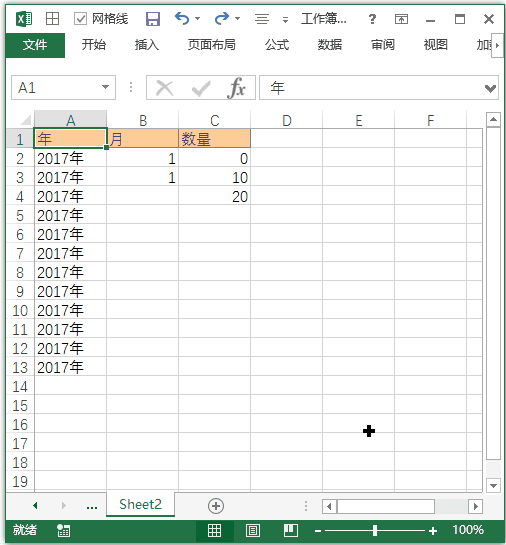
Task: Undo the last action
Action: [x=182, y=18]
